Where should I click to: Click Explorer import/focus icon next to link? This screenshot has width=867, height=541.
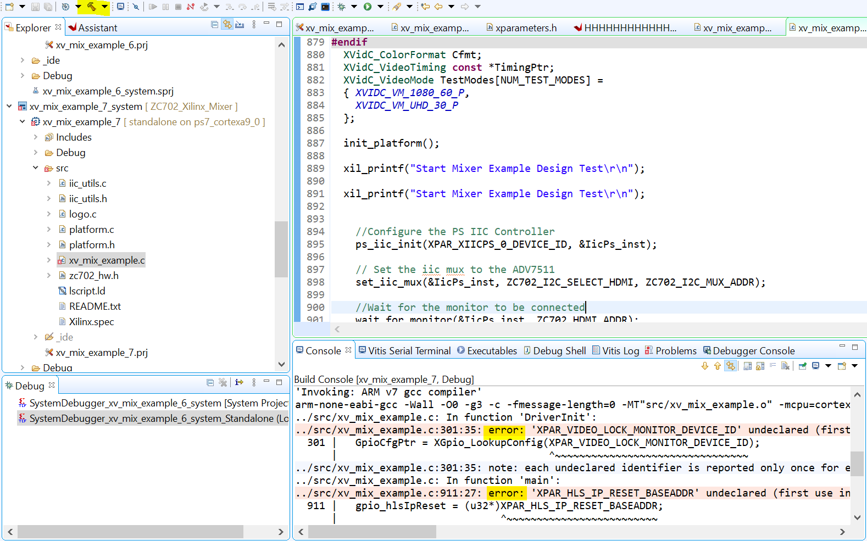pos(239,25)
